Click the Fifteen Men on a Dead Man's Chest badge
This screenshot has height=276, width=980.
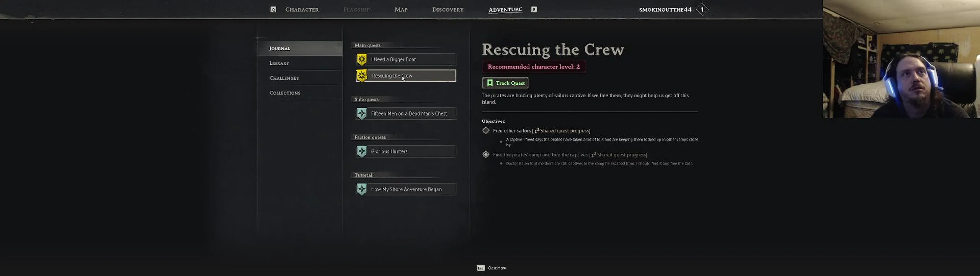(x=362, y=113)
